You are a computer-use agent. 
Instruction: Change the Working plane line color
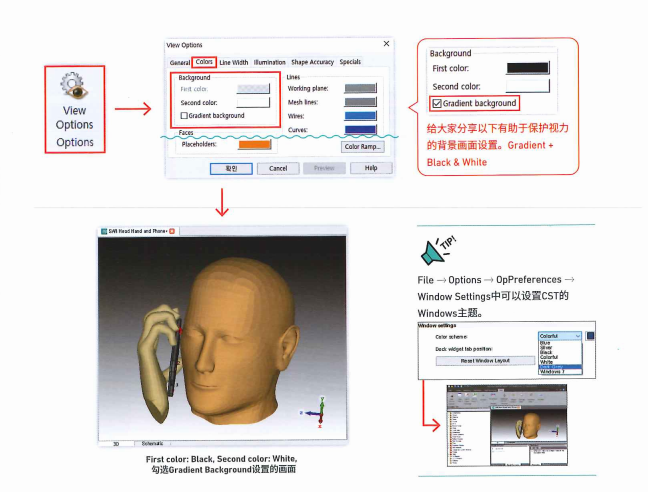point(360,88)
